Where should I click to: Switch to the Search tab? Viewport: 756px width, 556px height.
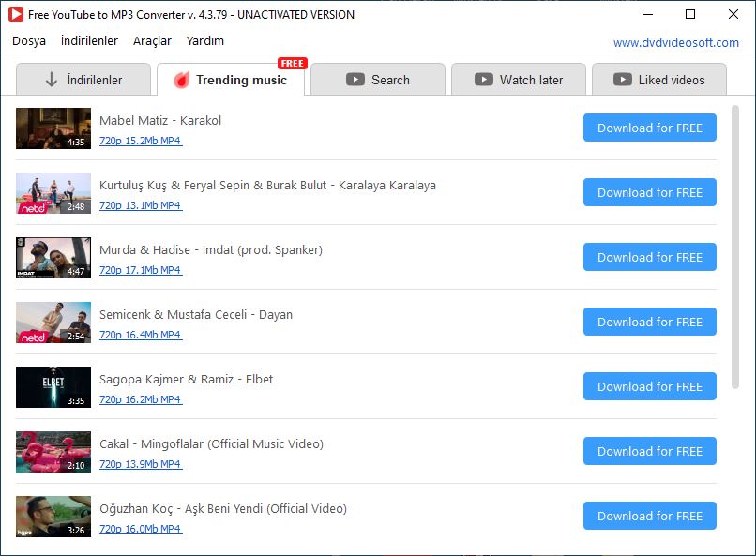(378, 80)
